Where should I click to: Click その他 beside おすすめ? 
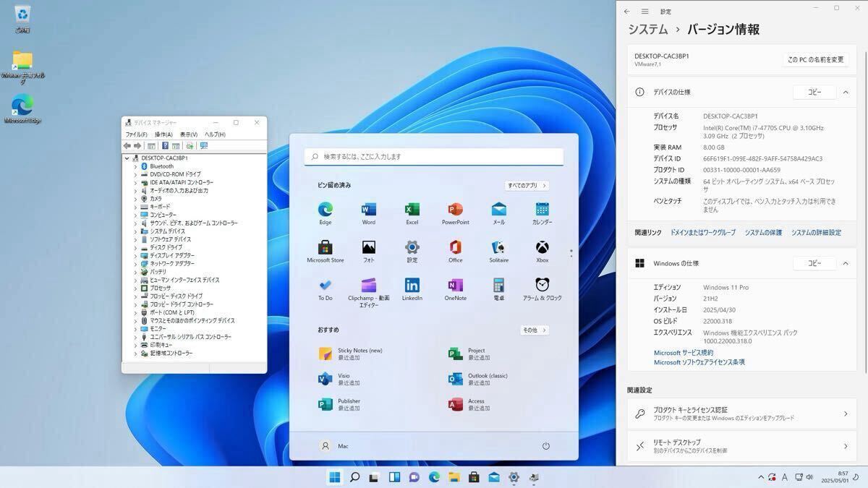click(x=535, y=330)
